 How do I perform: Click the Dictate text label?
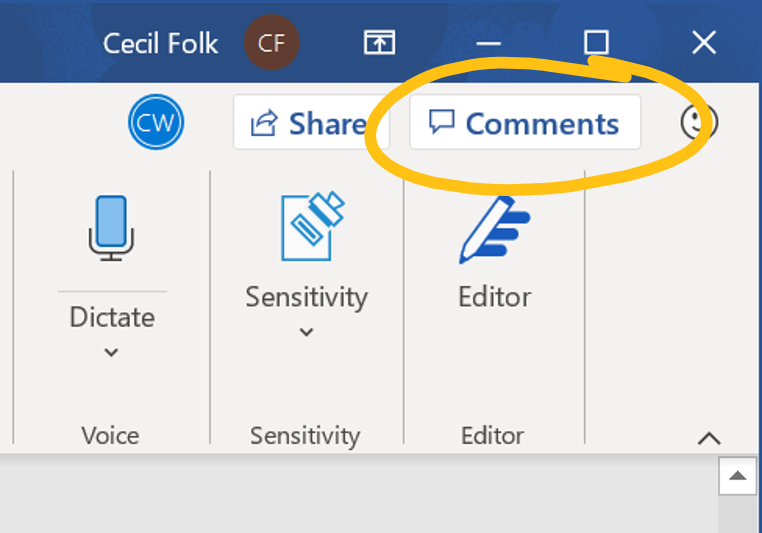click(x=112, y=317)
